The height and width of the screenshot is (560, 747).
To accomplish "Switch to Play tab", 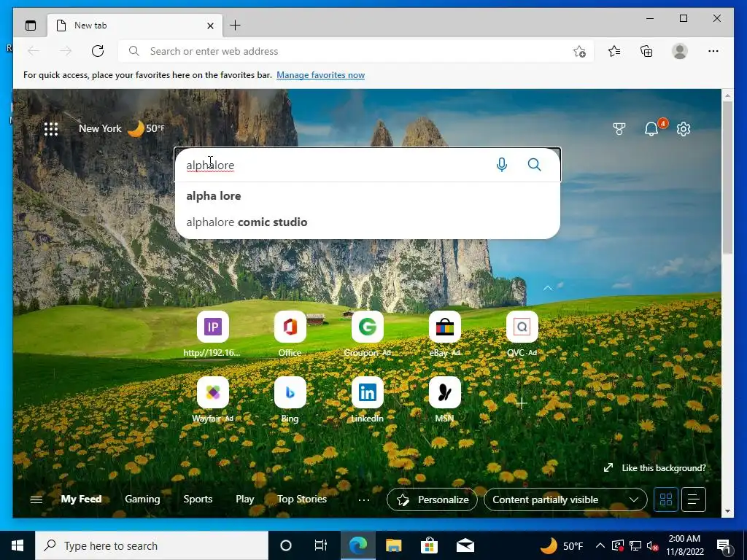I will (245, 499).
